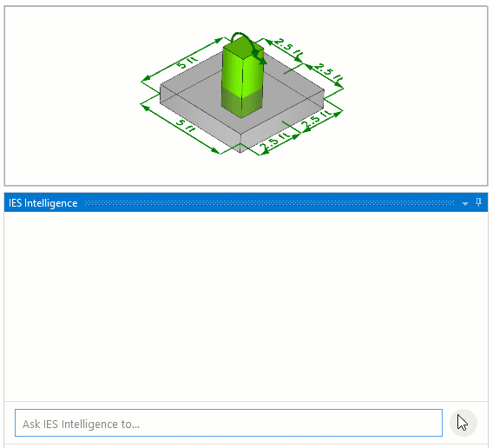Click the 5 ft dimension on the upper-left edge
The height and width of the screenshot is (448, 493).
(187, 62)
